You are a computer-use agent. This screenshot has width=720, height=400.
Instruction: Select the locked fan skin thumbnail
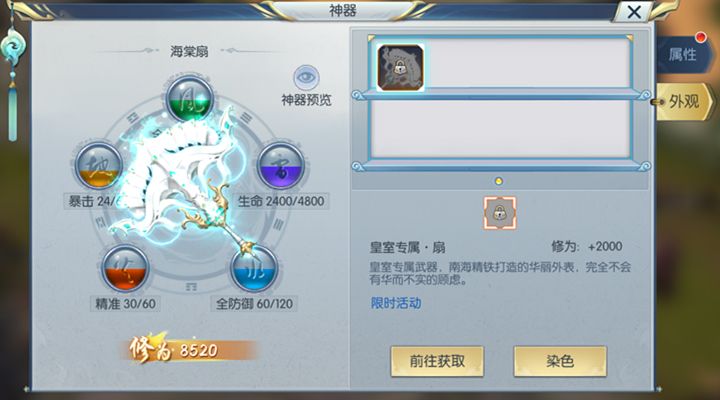pos(400,68)
